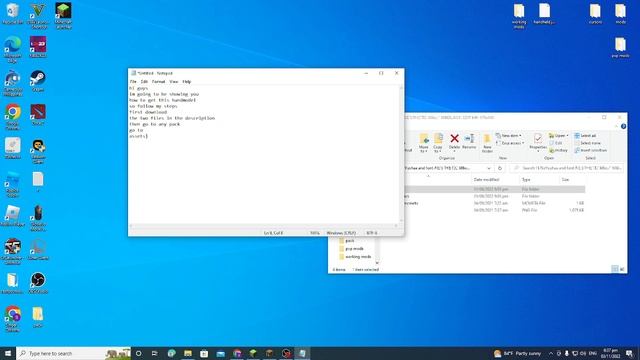This screenshot has width=640, height=360.
Task: Click Edit in Explorer ribbon Open group
Action: tap(556, 143)
